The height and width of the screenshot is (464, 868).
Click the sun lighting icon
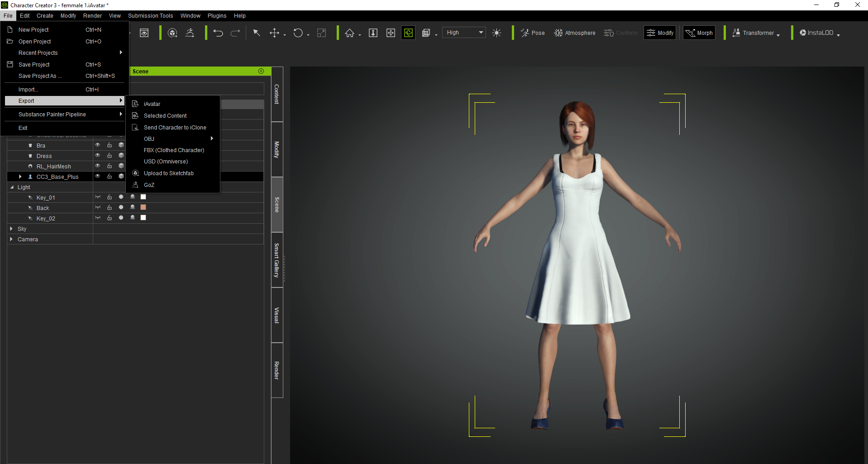pos(496,33)
